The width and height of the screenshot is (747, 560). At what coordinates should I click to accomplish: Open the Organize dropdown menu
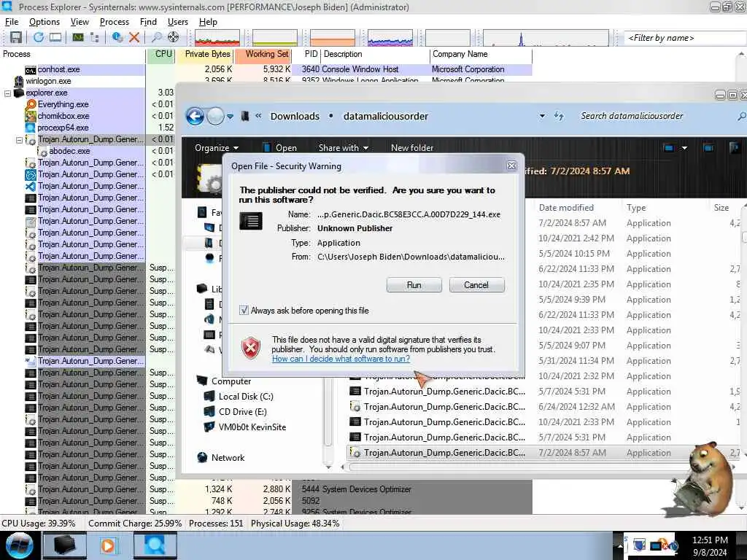[x=217, y=148]
